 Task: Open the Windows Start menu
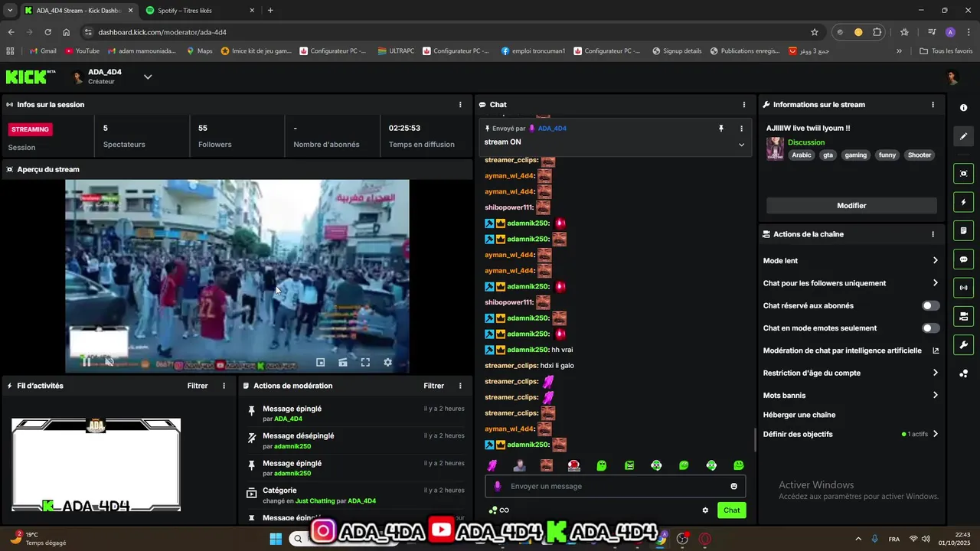[276, 539]
